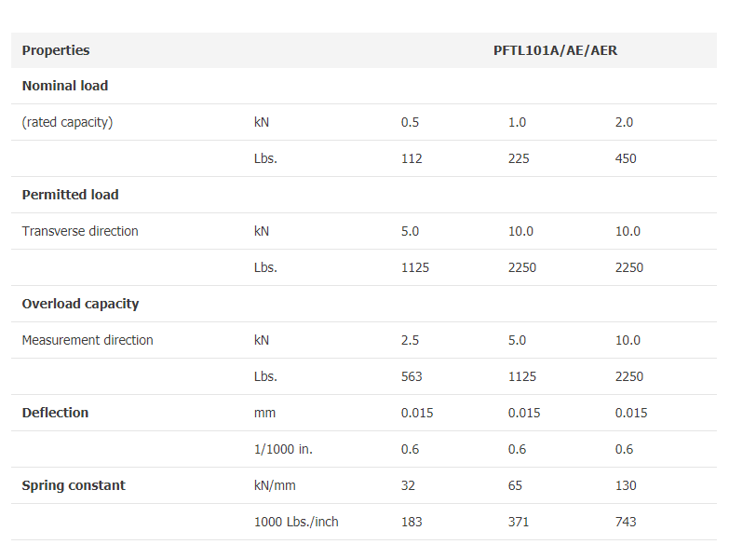Click the Spring constant row heading

(x=74, y=485)
